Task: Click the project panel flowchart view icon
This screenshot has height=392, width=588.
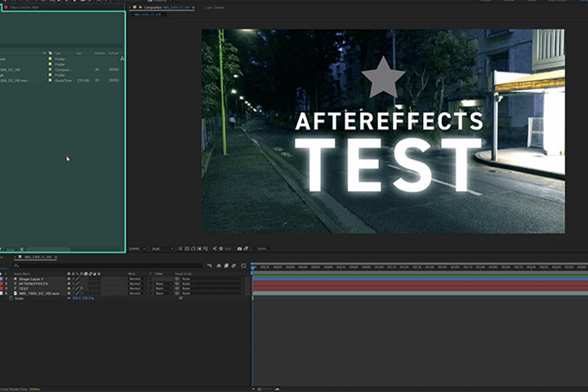Action: coord(122,59)
